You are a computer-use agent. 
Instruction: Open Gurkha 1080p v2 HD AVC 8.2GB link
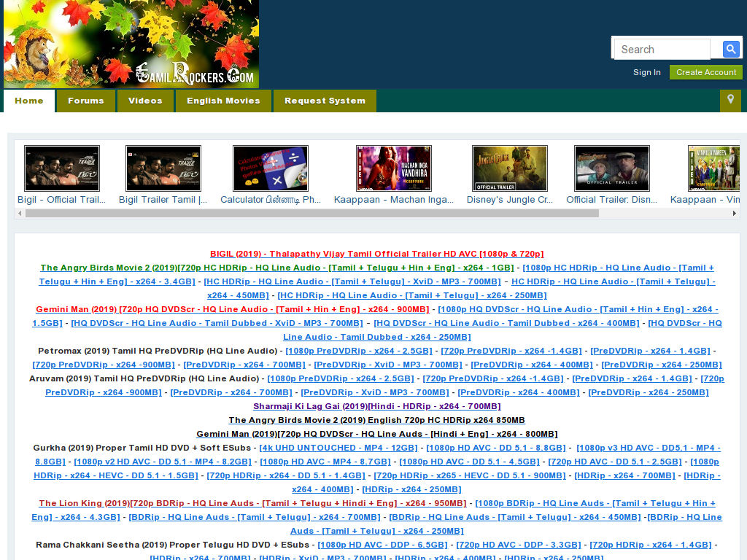coord(163,462)
